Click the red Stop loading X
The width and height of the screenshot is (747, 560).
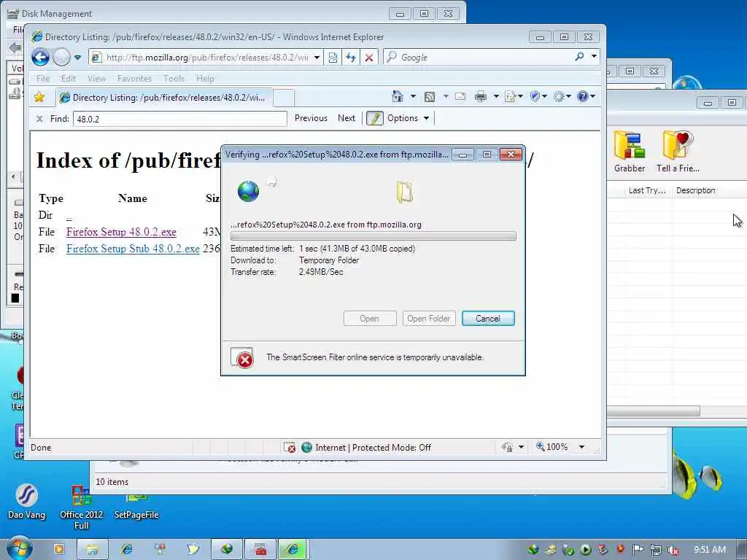(368, 58)
